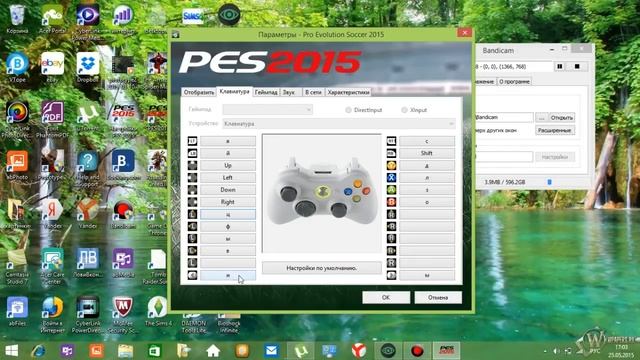Switch to the Отобразить tab
This screenshot has height=360, width=640.
click(x=199, y=92)
